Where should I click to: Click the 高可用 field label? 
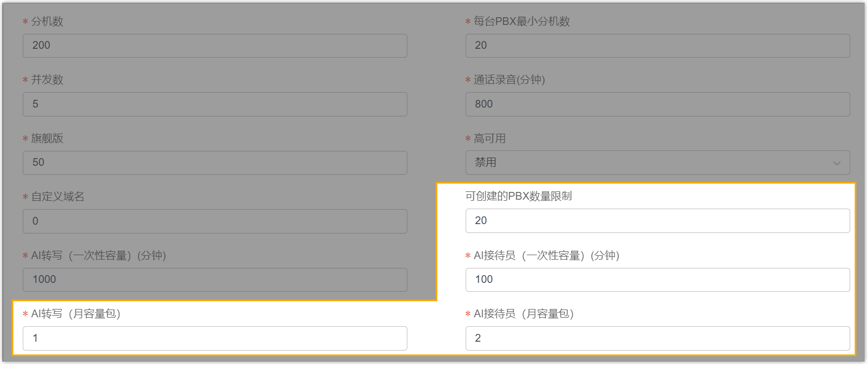pyautogui.click(x=489, y=139)
